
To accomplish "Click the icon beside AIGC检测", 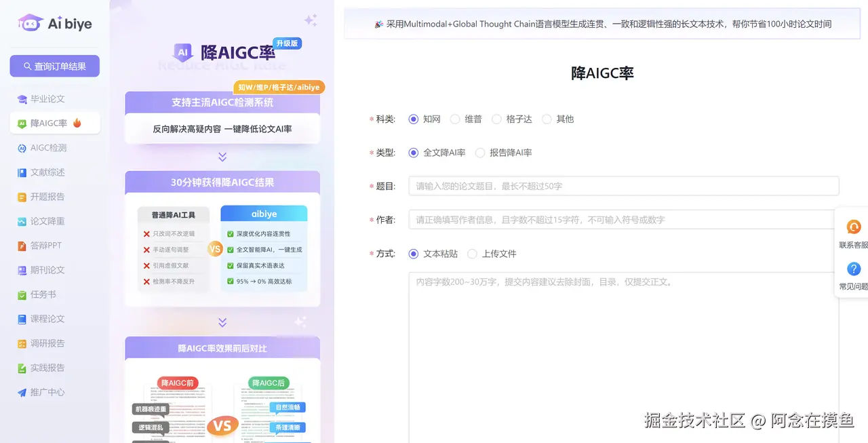I will point(22,148).
